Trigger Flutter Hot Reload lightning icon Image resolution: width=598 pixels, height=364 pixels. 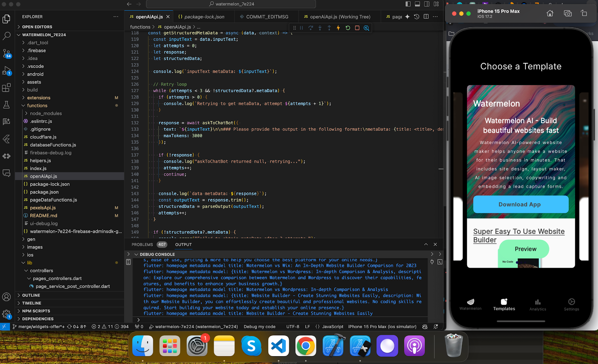click(x=338, y=28)
